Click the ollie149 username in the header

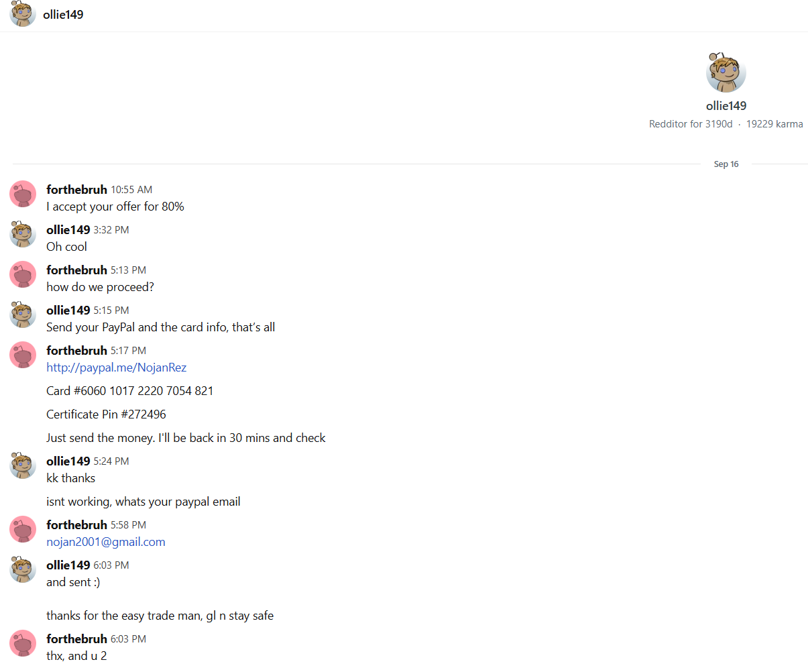pos(63,14)
